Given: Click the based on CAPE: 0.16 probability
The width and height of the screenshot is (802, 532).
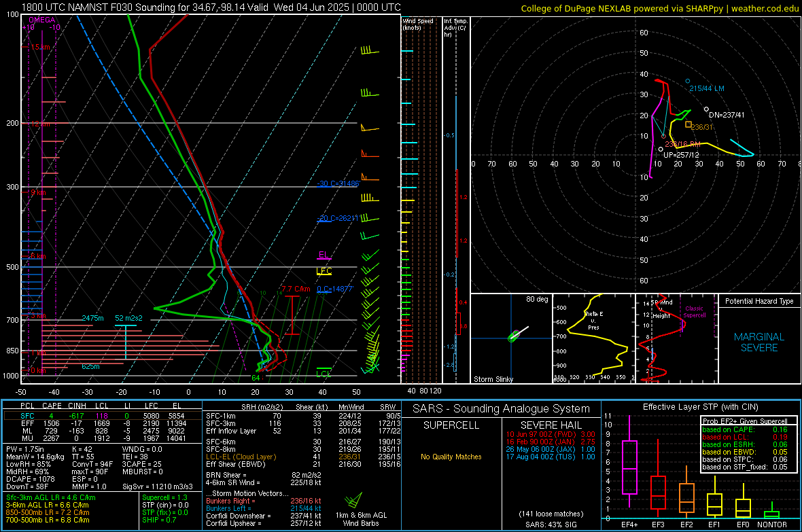Looking at the screenshot, I should click(745, 429).
